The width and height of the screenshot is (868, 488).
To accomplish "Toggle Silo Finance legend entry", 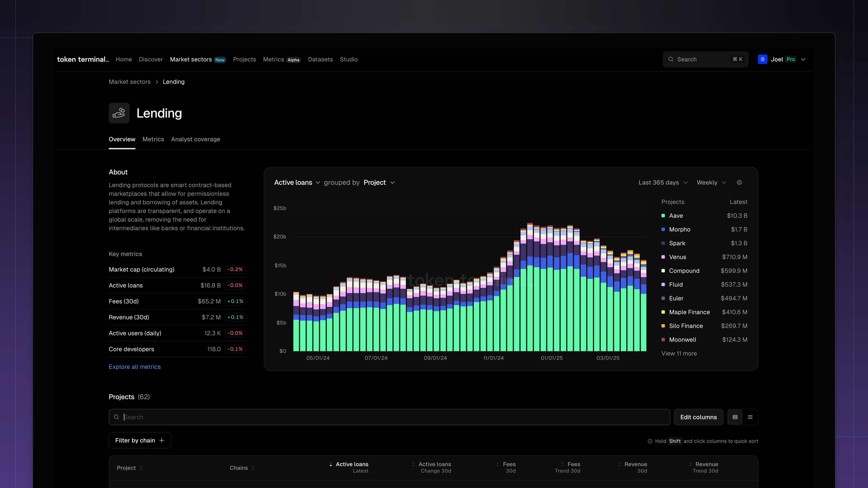I will click(x=704, y=326).
